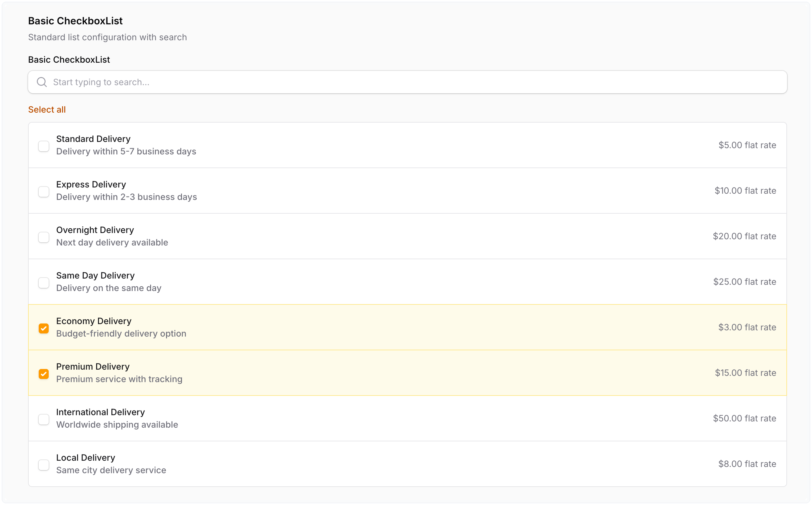Click the Select all link
Image resolution: width=812 pixels, height=505 pixels.
(x=47, y=109)
